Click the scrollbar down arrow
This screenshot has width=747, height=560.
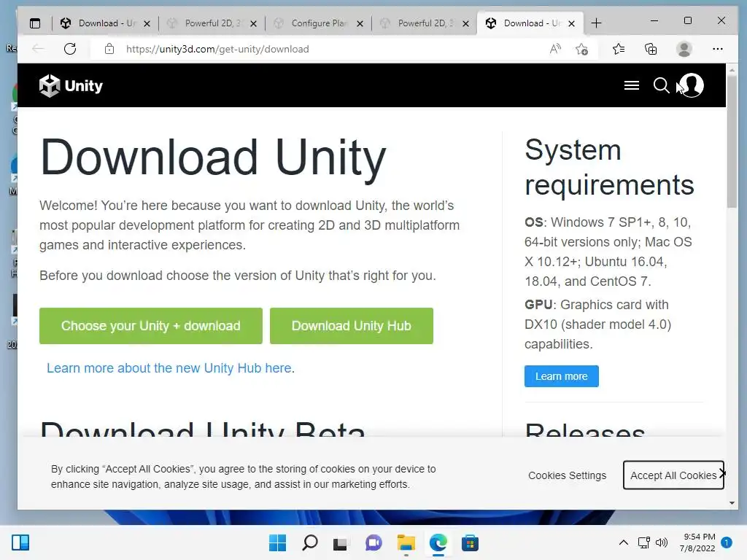(x=732, y=503)
